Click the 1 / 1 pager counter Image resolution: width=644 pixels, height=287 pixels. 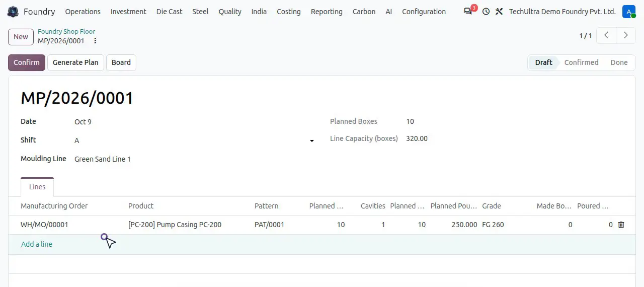click(x=586, y=35)
